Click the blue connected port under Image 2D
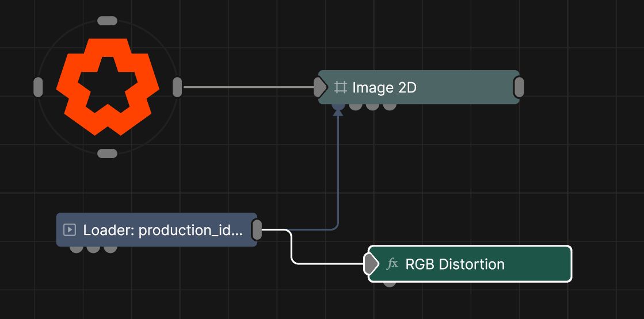The image size is (644, 319). [x=338, y=106]
